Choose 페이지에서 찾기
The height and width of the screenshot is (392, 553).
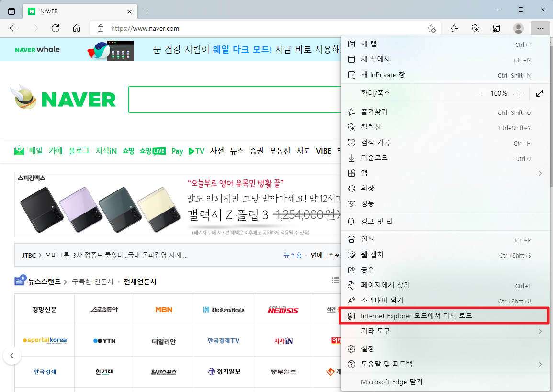445,285
